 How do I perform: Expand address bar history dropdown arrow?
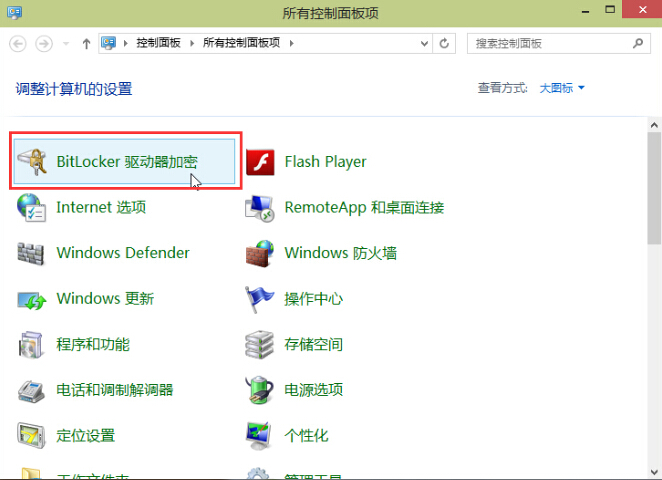coord(425,43)
